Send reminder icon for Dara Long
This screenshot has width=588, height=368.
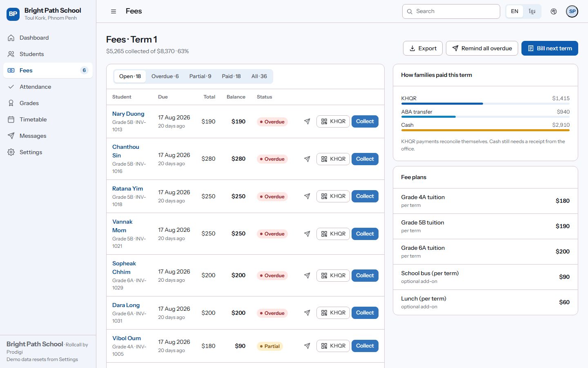point(307,313)
